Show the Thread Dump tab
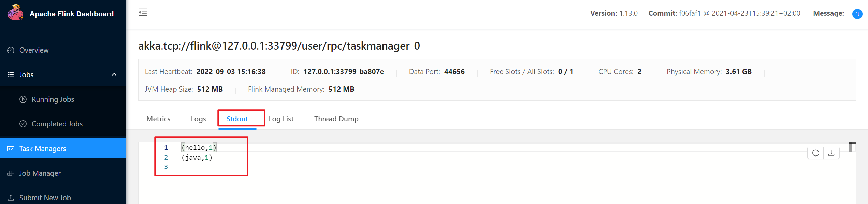Image resolution: width=868 pixels, height=204 pixels. coord(336,119)
